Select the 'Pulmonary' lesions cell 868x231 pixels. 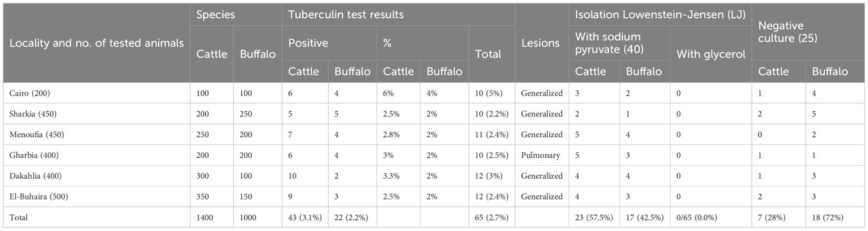coord(542,156)
